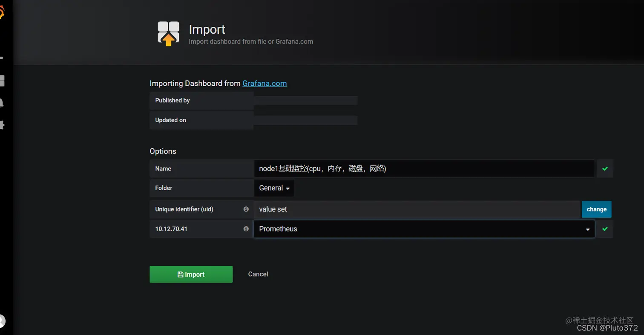
Task: Click the Grafana logo in the sidebar
Action: tap(2, 12)
